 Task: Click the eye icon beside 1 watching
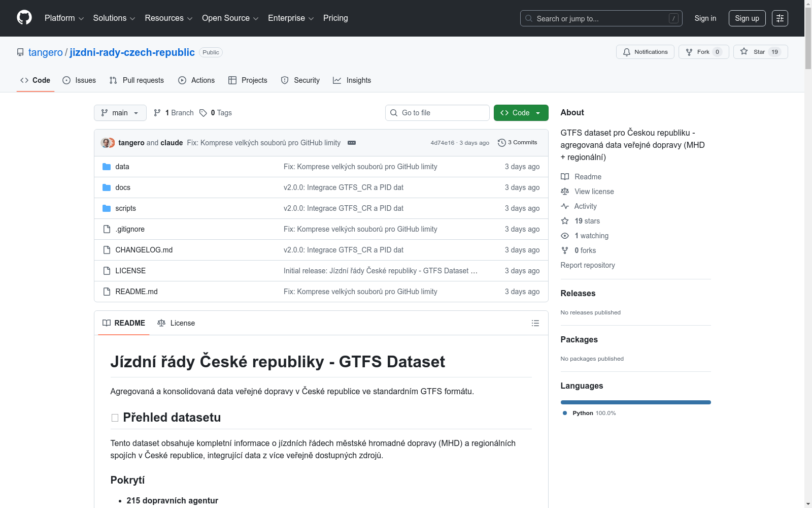[x=565, y=236]
